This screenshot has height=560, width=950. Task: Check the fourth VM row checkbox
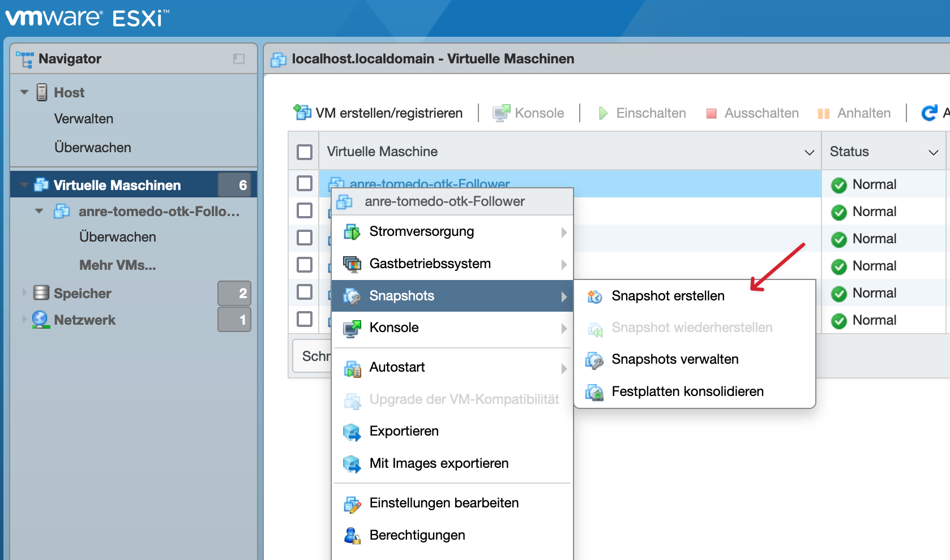(305, 265)
